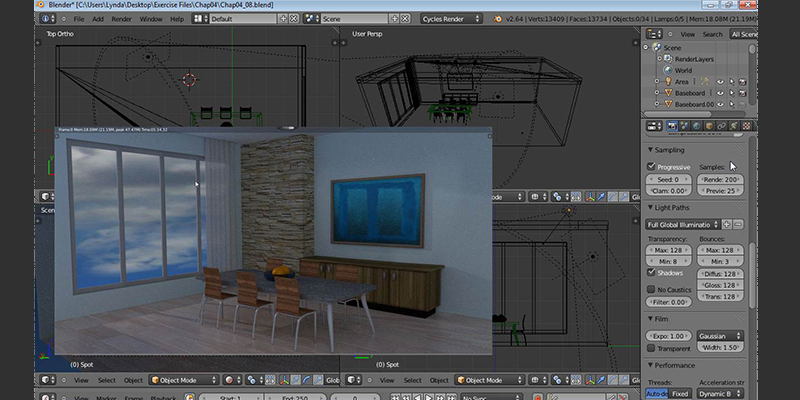Open the outliner Search menu
The height and width of the screenshot is (400, 800).
tap(712, 34)
